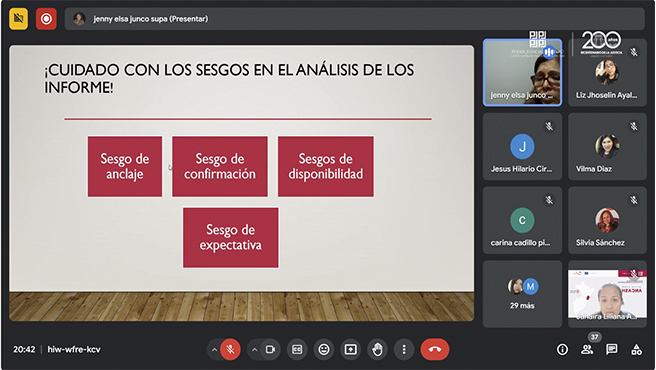
Task: Click the meeting code hiw-wfre-kcv
Action: click(74, 349)
